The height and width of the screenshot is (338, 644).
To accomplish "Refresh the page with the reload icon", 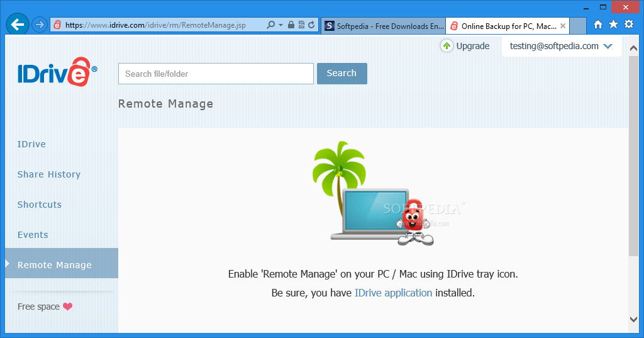I will [x=312, y=25].
